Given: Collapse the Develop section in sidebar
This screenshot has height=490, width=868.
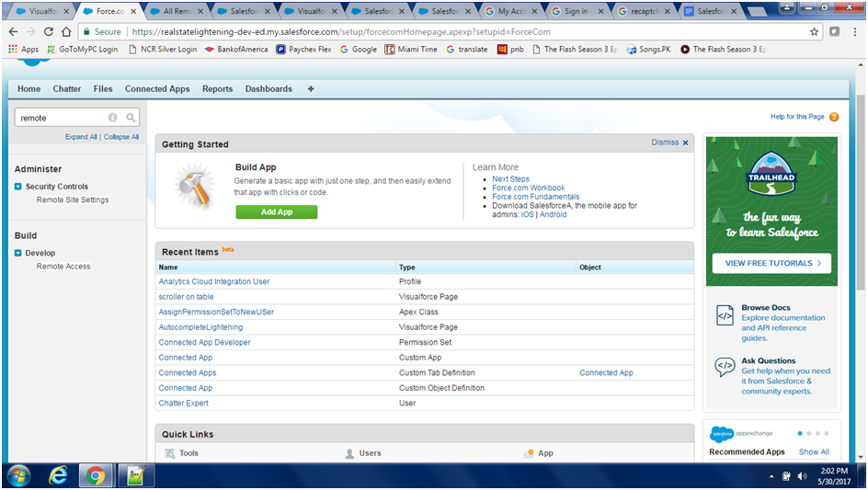Looking at the screenshot, I should pos(18,253).
